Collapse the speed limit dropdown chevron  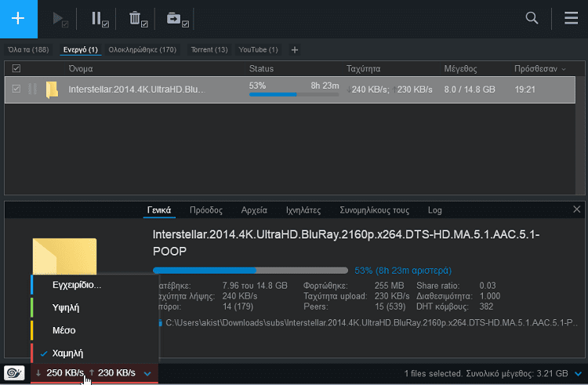(147, 373)
